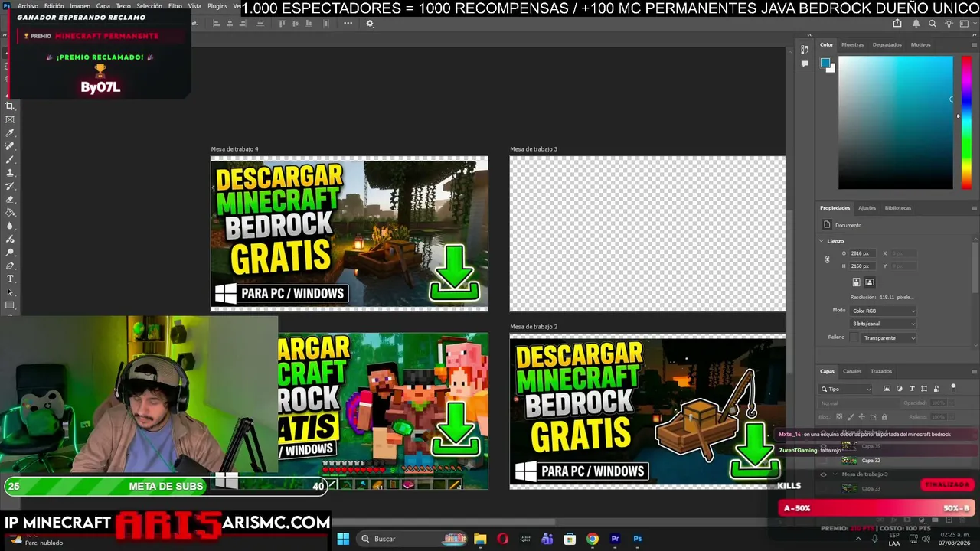Switch to the Canales tab
Screen dimensions: 980x551
point(852,371)
